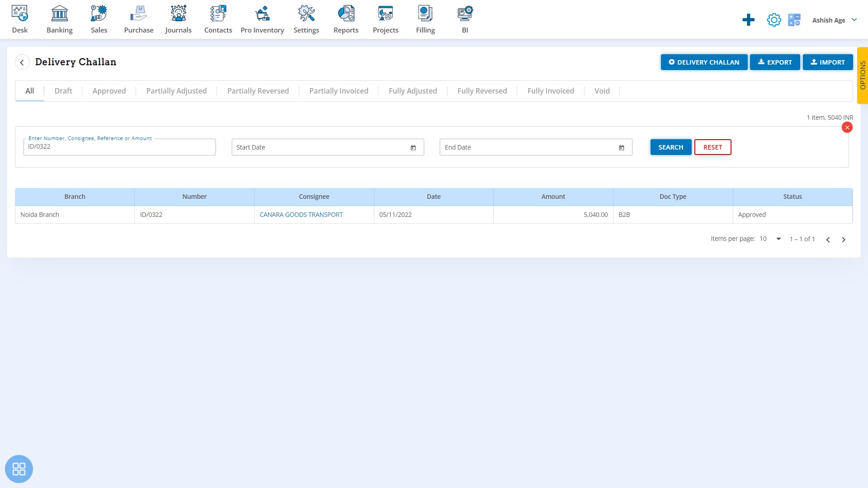The height and width of the screenshot is (488, 868).
Task: Click the back arrow navigation icon
Action: (x=22, y=62)
